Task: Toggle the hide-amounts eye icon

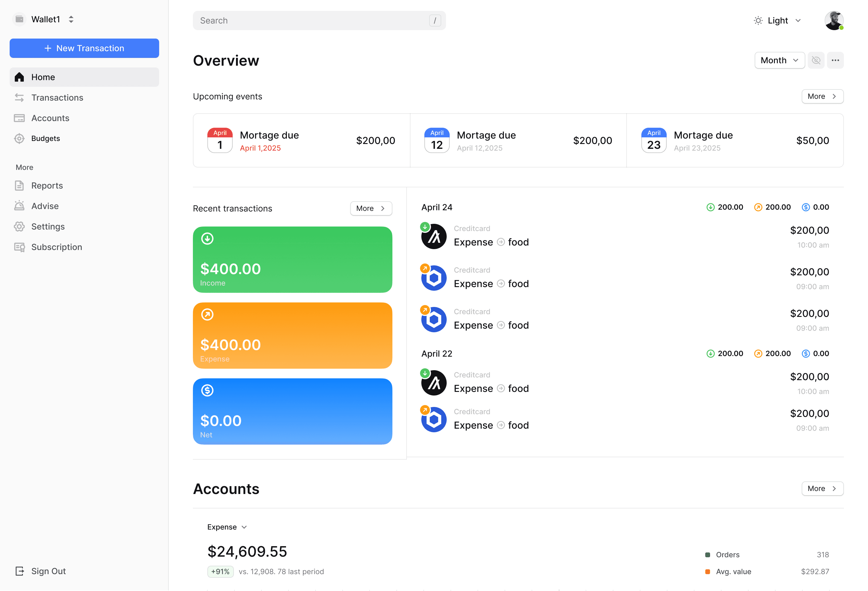Action: (x=816, y=61)
